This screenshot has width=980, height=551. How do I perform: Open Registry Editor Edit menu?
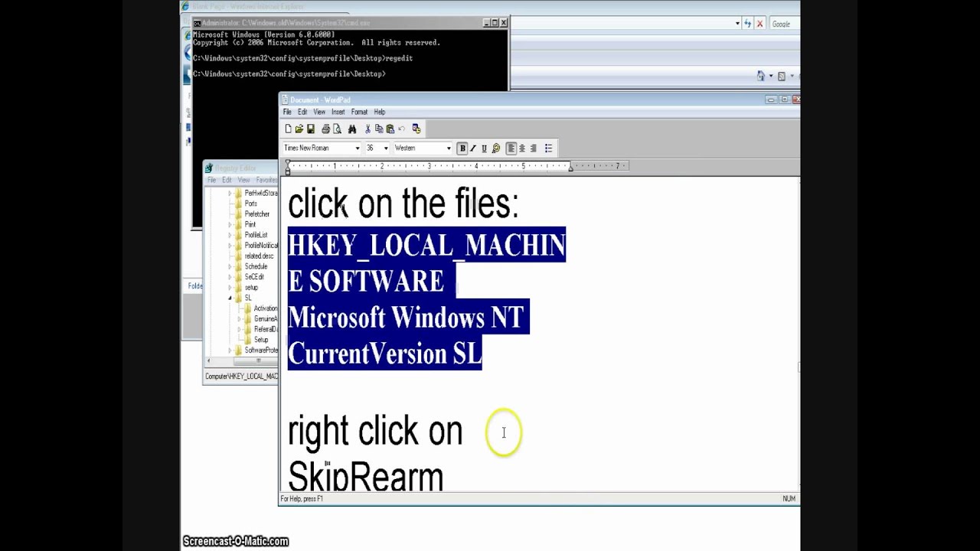227,180
